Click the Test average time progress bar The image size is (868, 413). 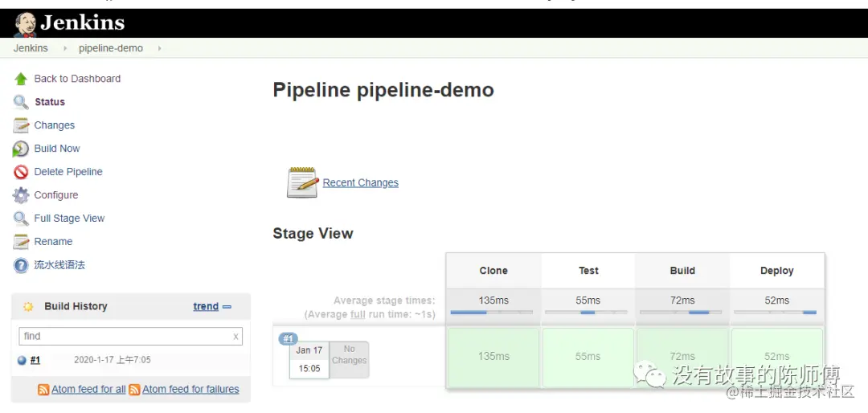[586, 313]
